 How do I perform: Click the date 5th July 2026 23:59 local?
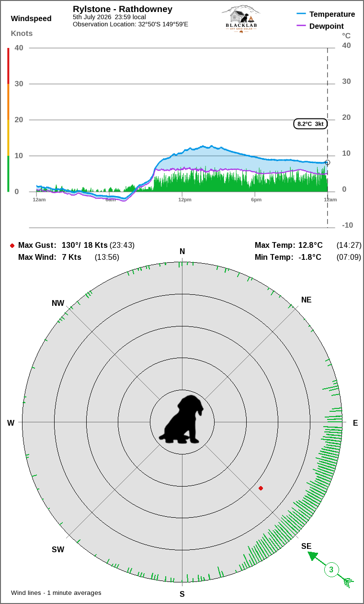(x=109, y=17)
